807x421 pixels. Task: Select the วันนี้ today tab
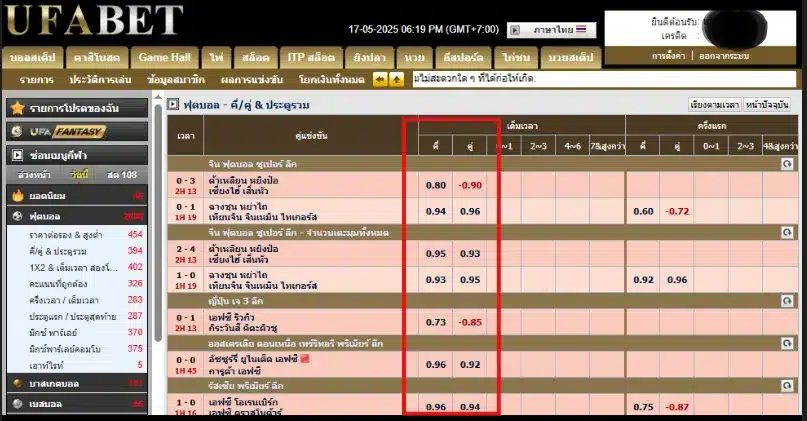click(x=79, y=174)
